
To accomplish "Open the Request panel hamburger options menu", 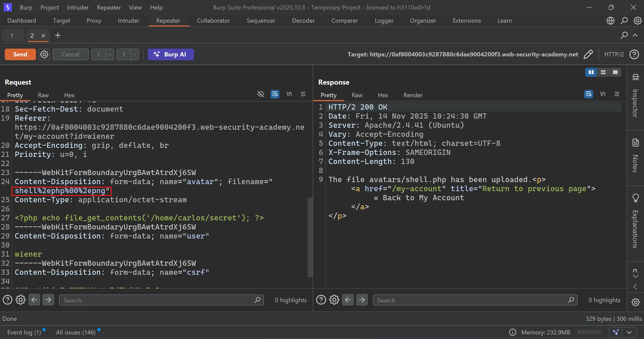I will pyautogui.click(x=303, y=94).
